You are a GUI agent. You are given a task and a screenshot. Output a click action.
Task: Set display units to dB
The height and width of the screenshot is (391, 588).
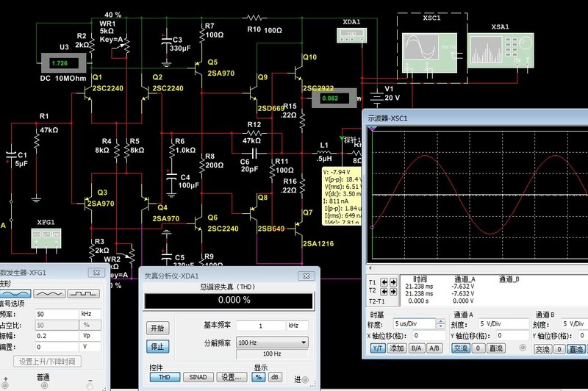click(277, 376)
